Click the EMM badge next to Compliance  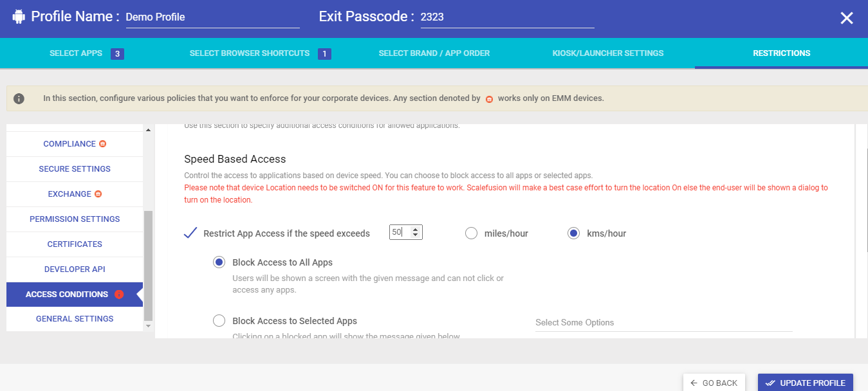102,144
